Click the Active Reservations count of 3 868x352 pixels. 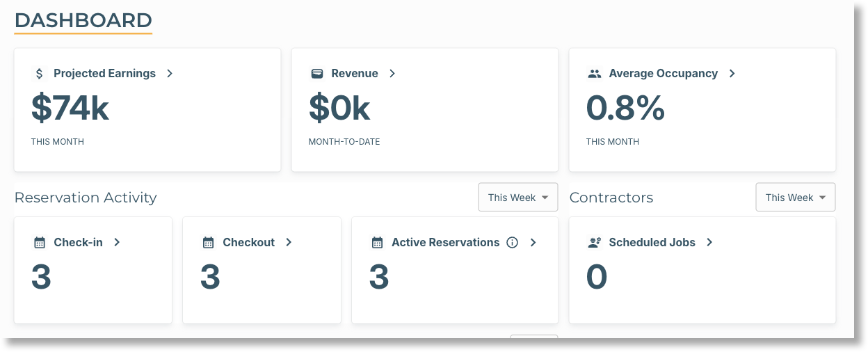[379, 277]
